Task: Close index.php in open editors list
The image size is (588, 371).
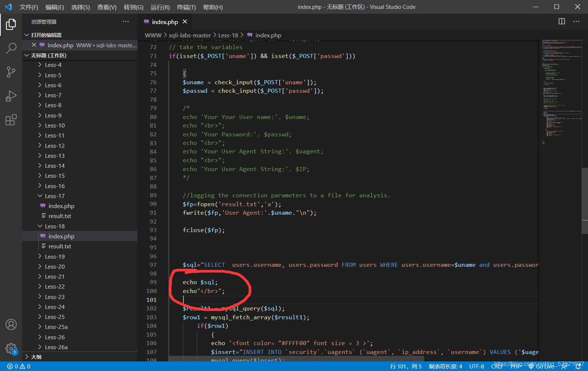Action: click(x=34, y=45)
